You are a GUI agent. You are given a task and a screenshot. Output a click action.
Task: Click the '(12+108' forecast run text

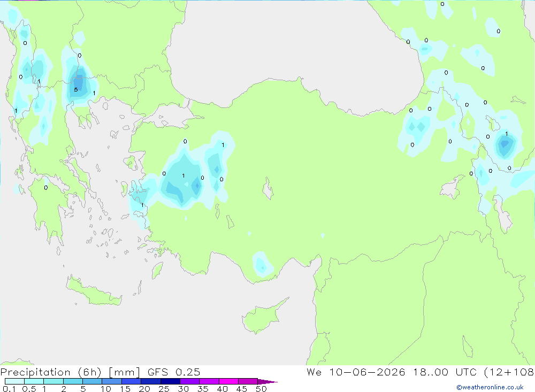(509, 372)
